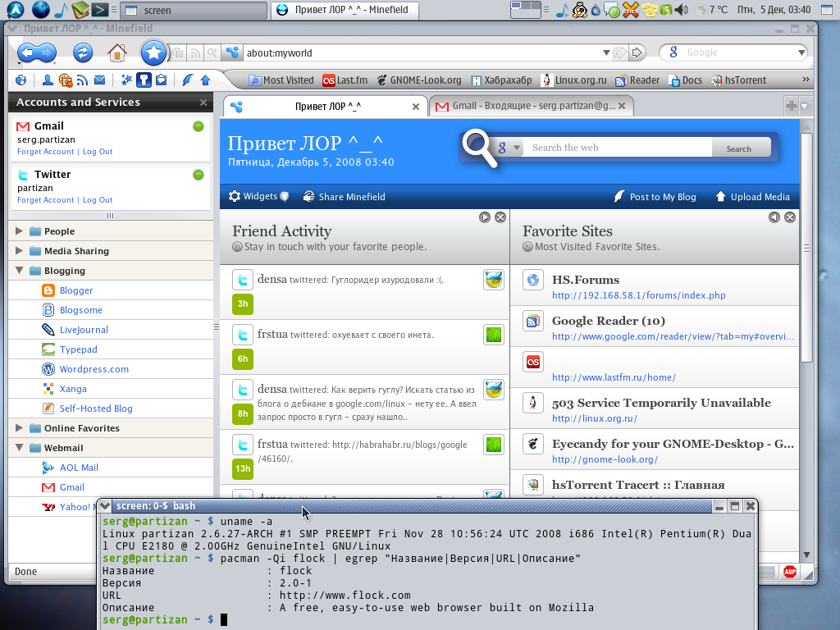The width and height of the screenshot is (840, 630).
Task: Open the tab list dropdown arrow
Action: 804,106
